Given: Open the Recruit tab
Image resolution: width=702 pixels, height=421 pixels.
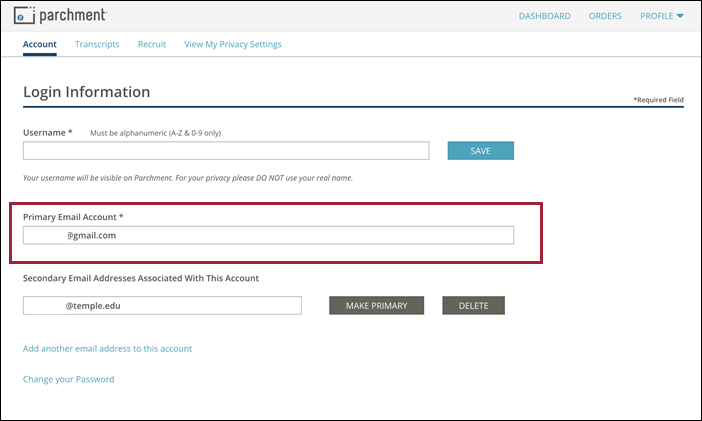Looking at the screenshot, I should pos(152,44).
